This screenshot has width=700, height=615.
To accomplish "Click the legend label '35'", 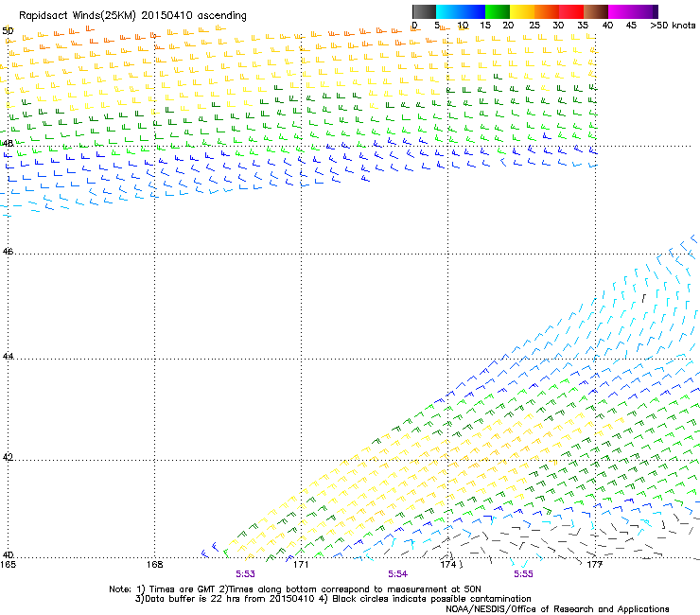I will coord(583,26).
